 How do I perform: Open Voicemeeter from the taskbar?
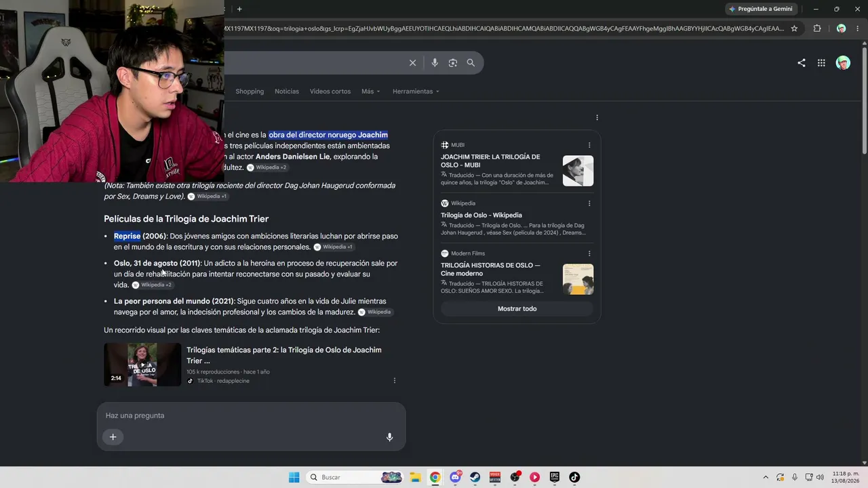tap(495, 477)
